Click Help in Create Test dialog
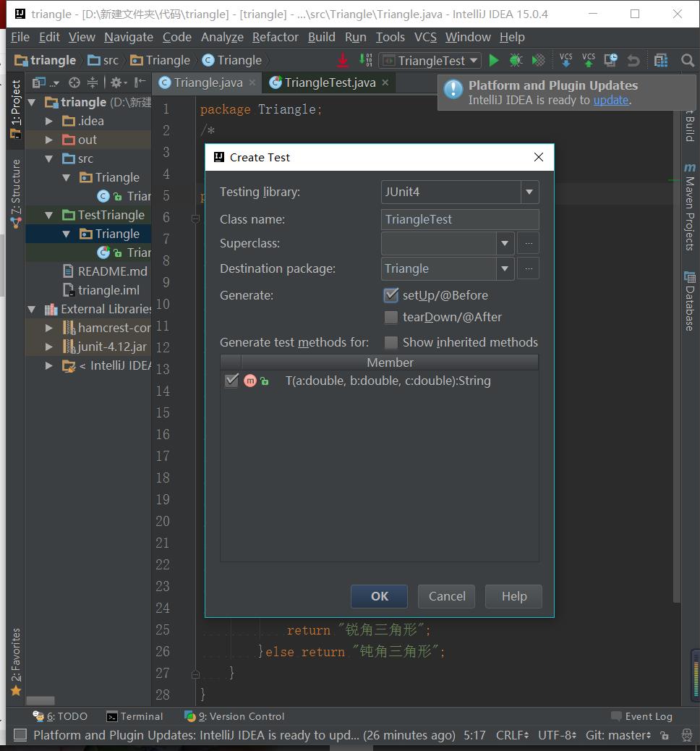The width and height of the screenshot is (700, 751). (x=513, y=596)
